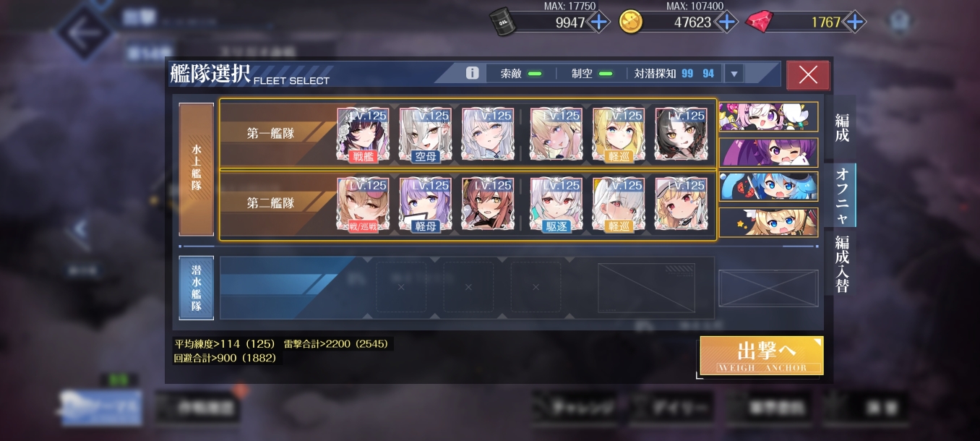Click the 出撃へ Weigh Anchor button

tap(762, 355)
